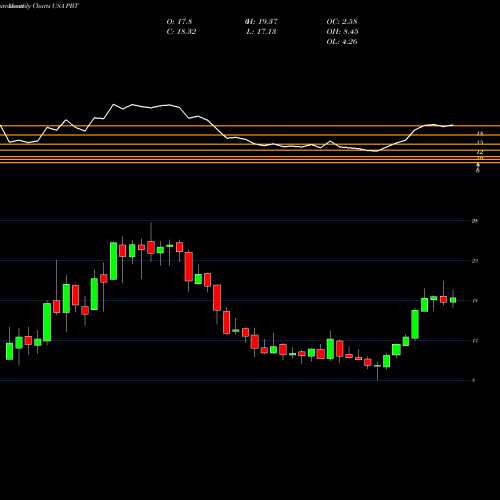Screen dimensions: 500x500
Task: Click the 'OH: 8.45' statistic
Action: [342, 32]
